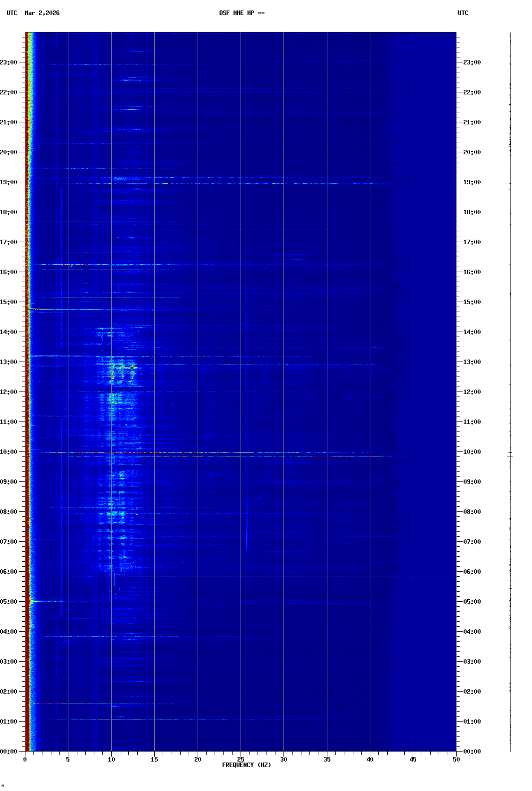Select '12:00' on the right time axis

pyautogui.click(x=472, y=392)
